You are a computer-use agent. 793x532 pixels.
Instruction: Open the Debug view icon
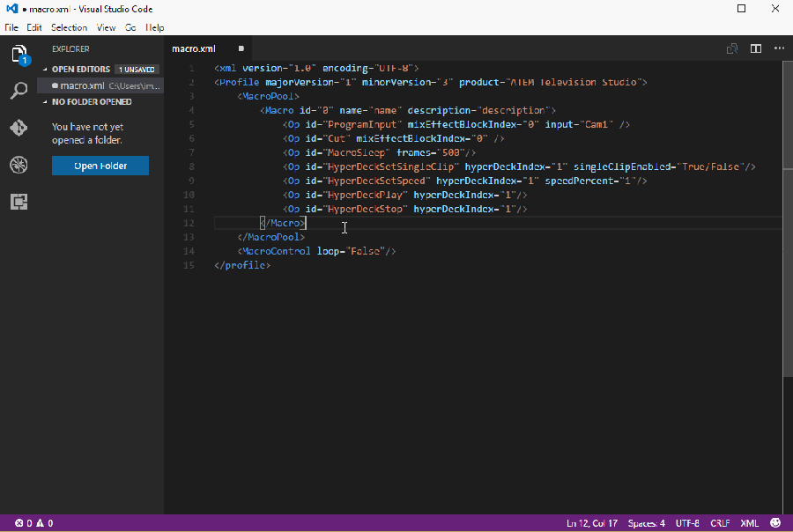tap(19, 165)
